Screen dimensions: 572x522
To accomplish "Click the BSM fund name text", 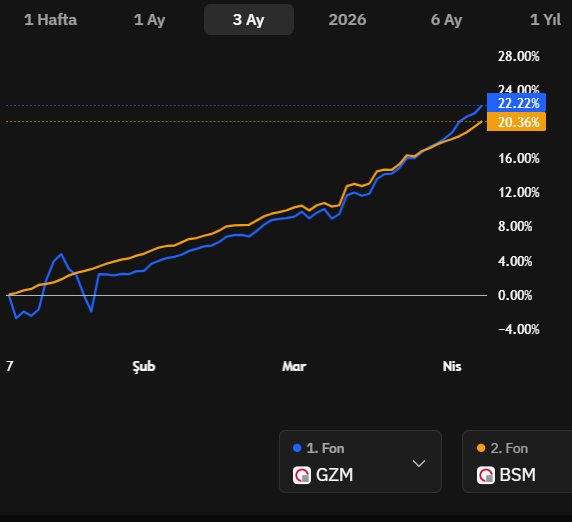I will (518, 475).
